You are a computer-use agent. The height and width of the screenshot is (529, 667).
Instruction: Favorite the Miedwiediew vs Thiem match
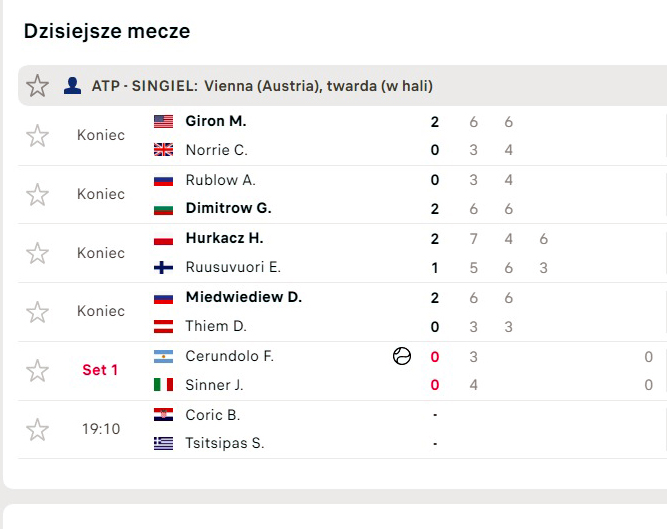[37, 312]
